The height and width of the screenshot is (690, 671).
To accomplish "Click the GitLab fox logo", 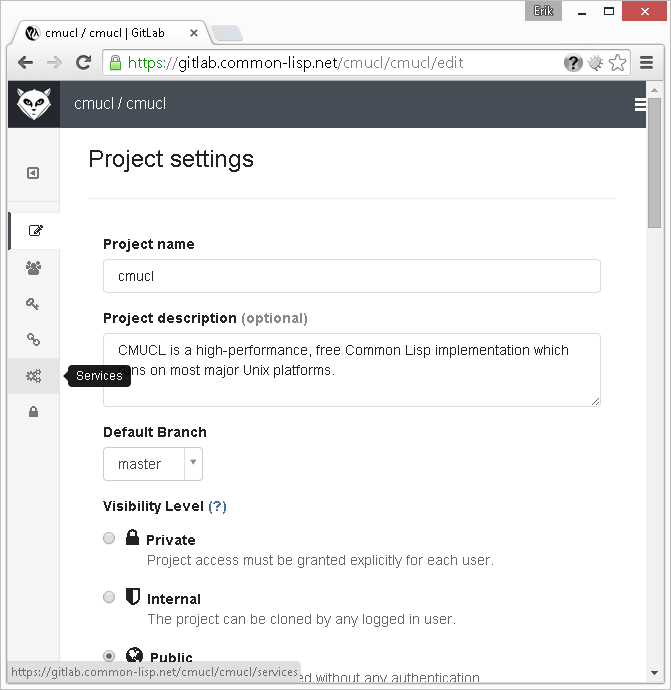I will click(x=34, y=104).
